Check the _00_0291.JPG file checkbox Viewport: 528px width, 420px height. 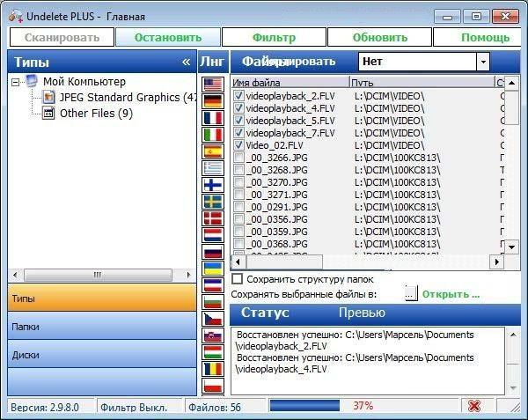click(x=238, y=206)
